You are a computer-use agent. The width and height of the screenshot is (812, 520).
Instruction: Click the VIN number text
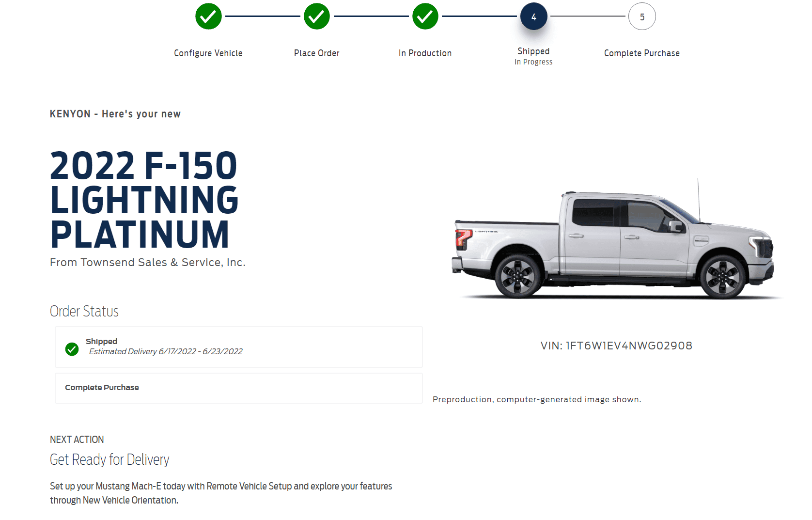coord(616,346)
